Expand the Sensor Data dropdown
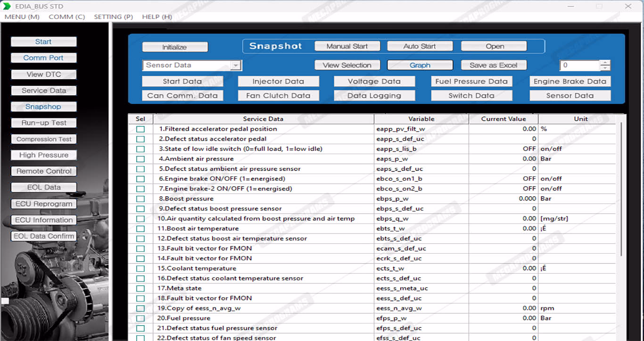The image size is (644, 341). point(236,66)
